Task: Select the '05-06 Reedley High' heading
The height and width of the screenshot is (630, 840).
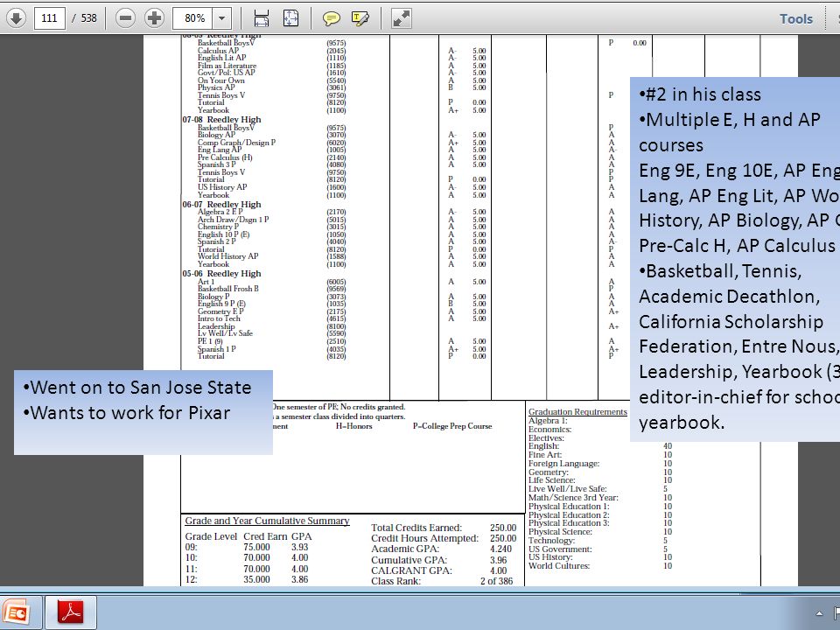Action: [x=221, y=273]
